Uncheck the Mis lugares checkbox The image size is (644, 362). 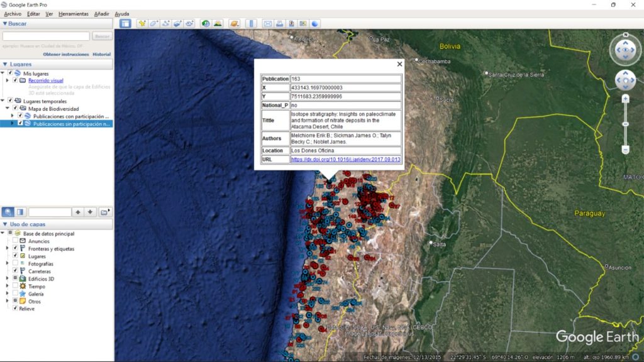(x=10, y=73)
